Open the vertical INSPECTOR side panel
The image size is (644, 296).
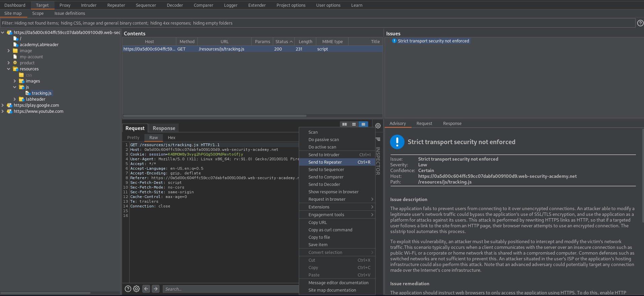point(378,161)
